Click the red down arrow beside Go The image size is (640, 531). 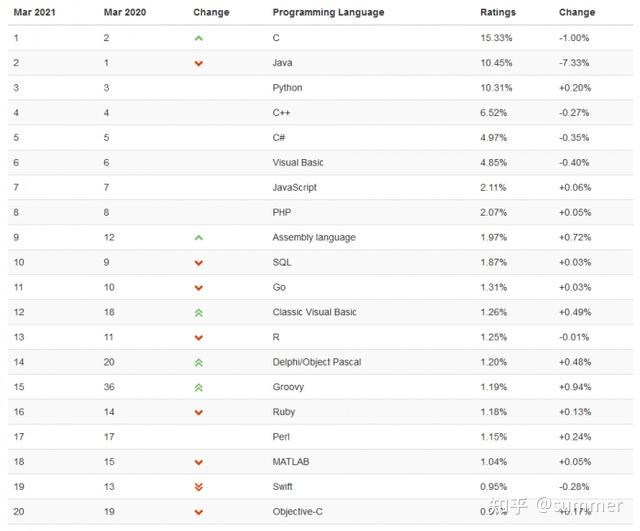(199, 288)
